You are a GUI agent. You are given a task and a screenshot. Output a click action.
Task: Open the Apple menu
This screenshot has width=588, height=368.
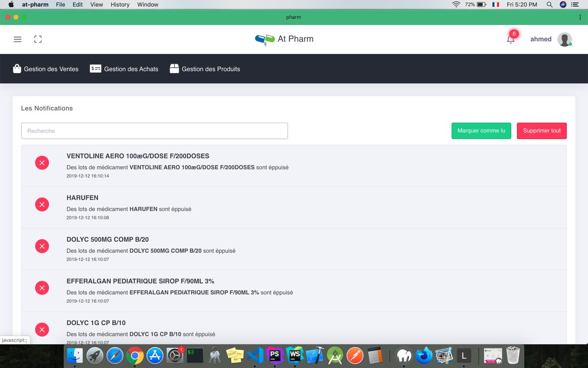pos(11,4)
